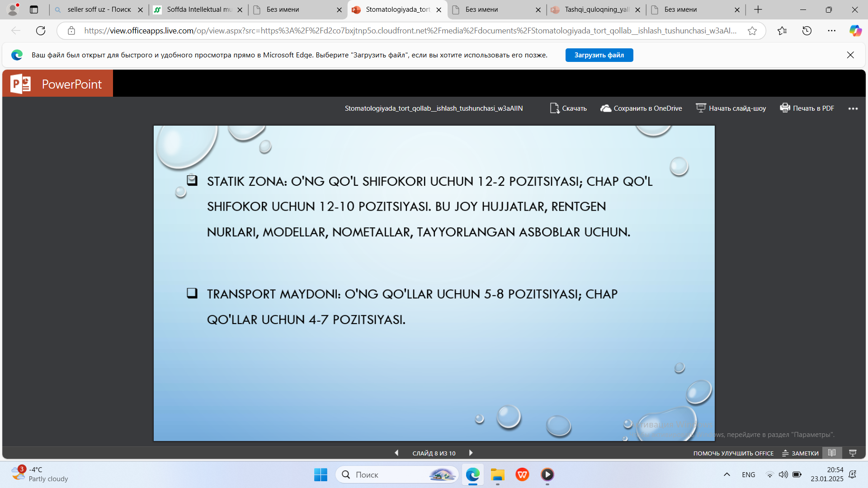Print presentation to PDF

tap(807, 108)
